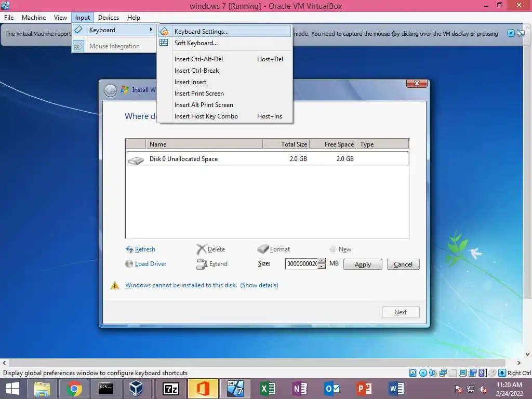Click the Next button
The width and height of the screenshot is (532, 399).
pyautogui.click(x=401, y=312)
